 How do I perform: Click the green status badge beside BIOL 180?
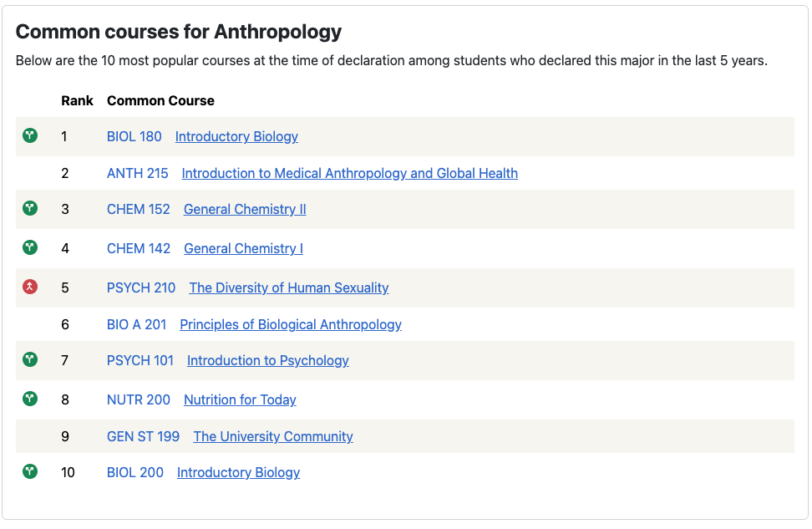point(30,135)
